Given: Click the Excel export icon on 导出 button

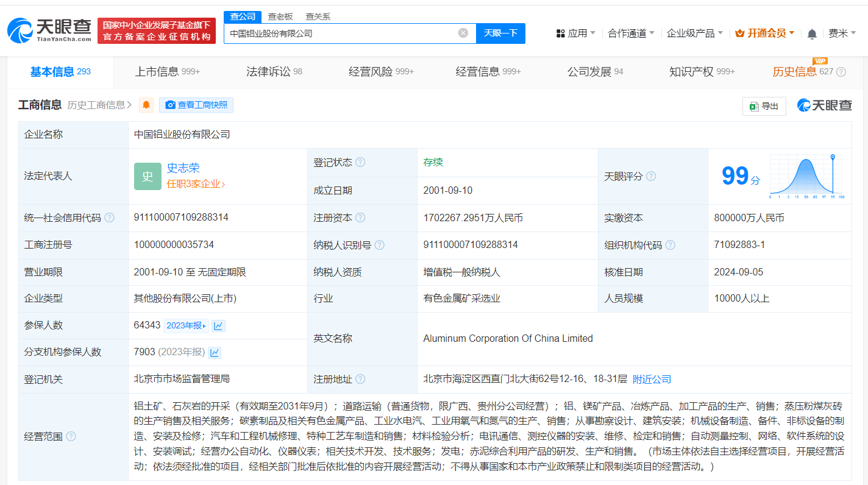Looking at the screenshot, I should [x=754, y=105].
